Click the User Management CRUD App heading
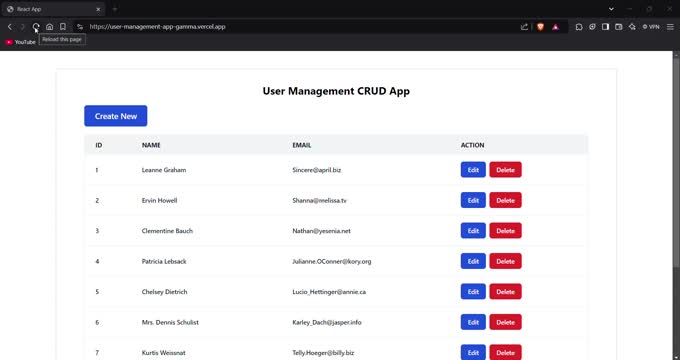This screenshot has width=680, height=360. tap(336, 91)
